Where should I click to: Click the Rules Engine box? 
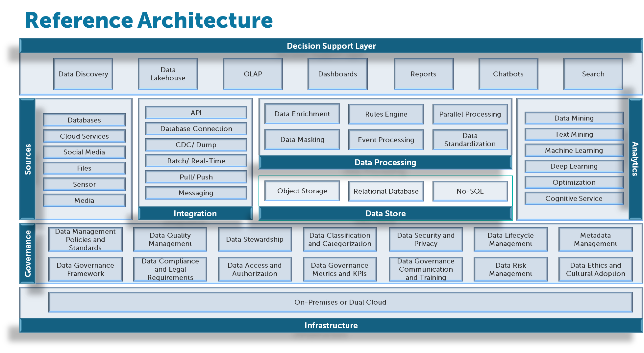(386, 114)
